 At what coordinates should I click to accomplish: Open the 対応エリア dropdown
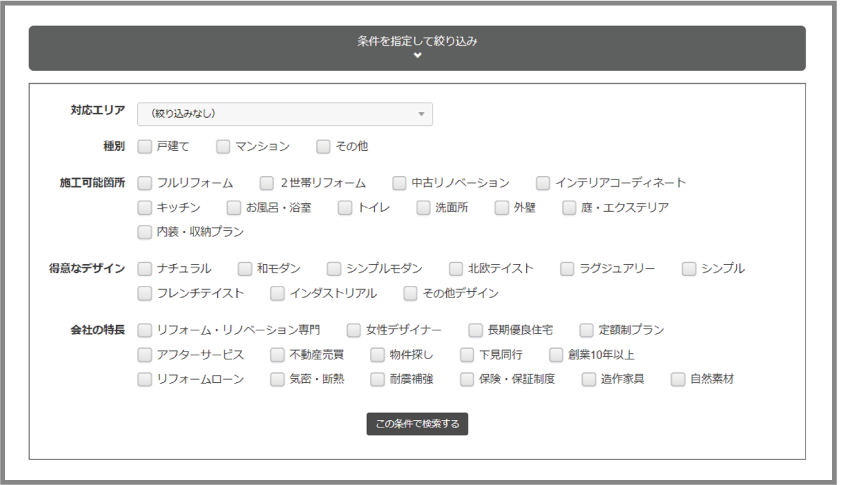tap(284, 114)
